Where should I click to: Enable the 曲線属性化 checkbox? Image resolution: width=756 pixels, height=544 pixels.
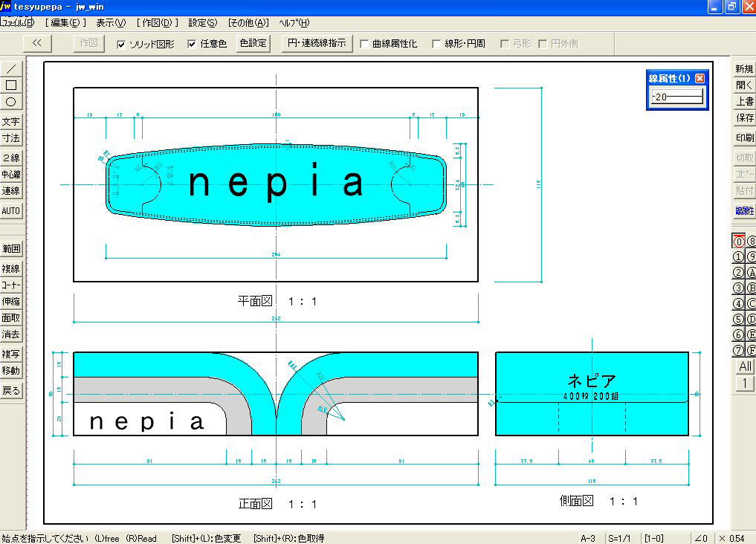364,44
